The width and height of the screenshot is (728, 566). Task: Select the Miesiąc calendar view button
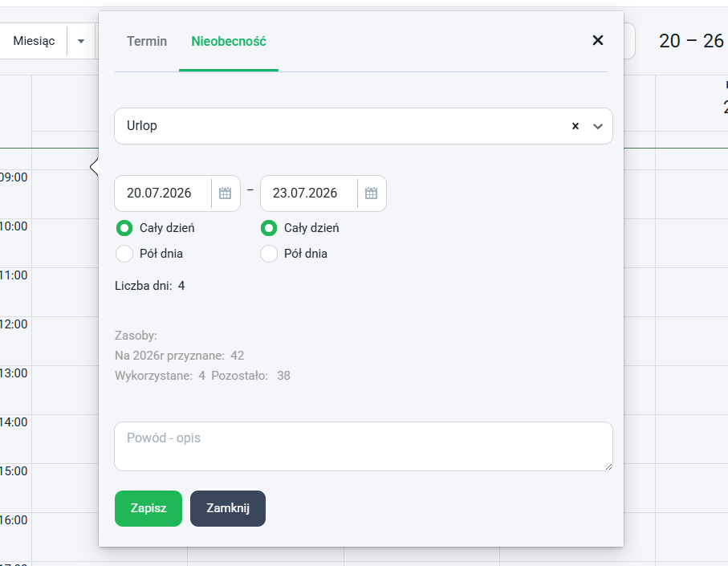34,41
